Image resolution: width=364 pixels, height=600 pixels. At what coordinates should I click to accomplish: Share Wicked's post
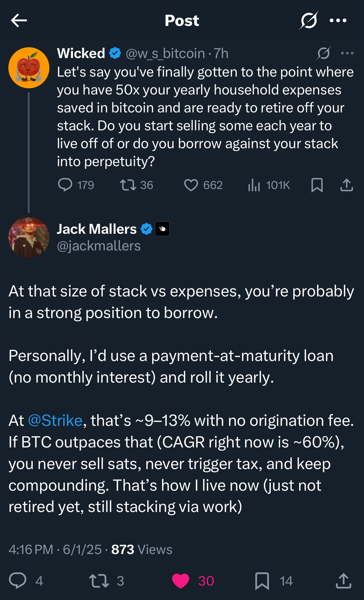point(347,185)
